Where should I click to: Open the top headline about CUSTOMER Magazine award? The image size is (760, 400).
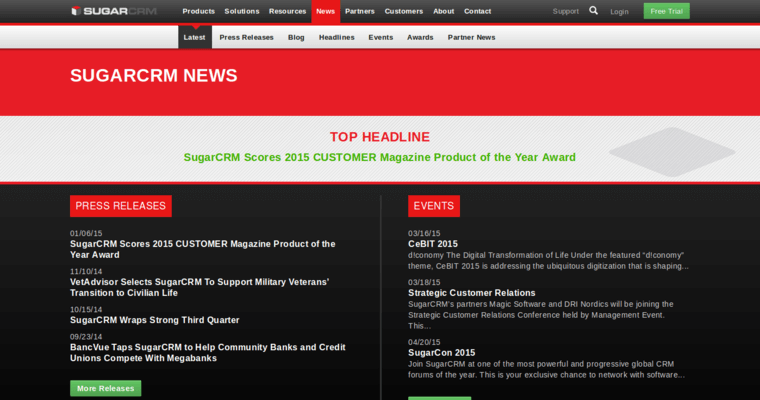pyautogui.click(x=379, y=157)
